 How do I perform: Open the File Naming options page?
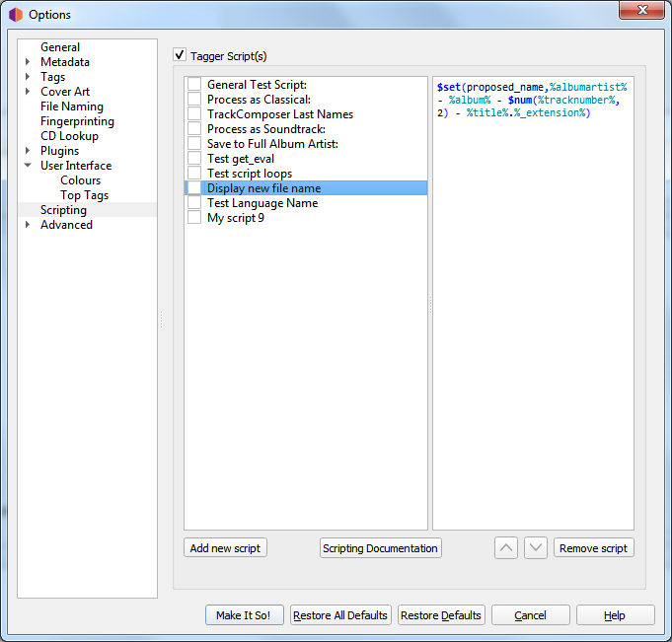(71, 107)
